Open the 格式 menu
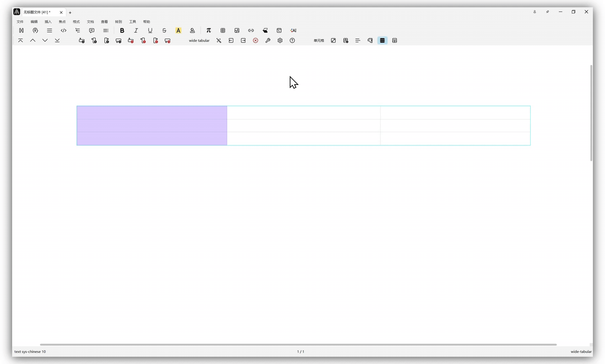This screenshot has width=605, height=364. click(76, 22)
